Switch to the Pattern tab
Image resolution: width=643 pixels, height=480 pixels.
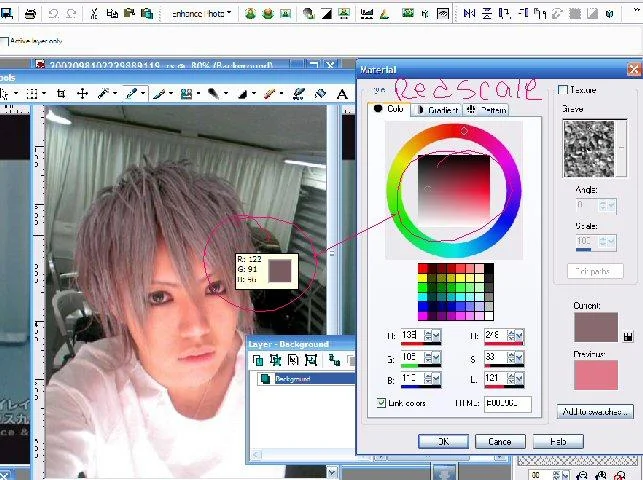click(487, 110)
